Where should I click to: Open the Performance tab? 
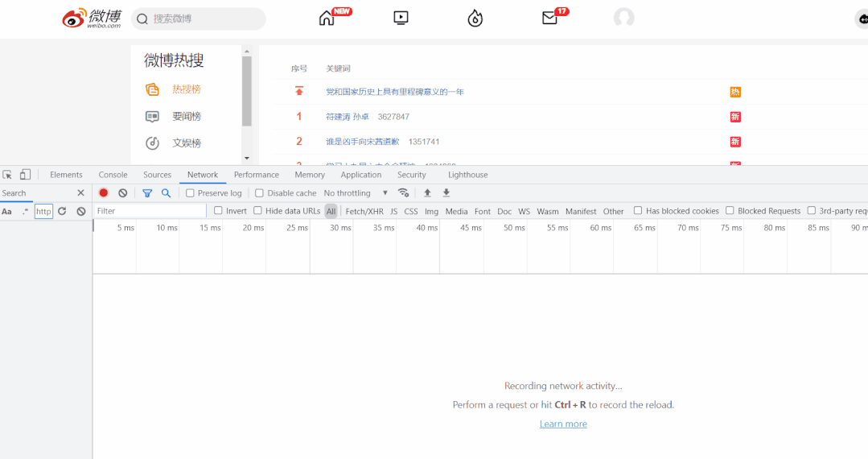tap(256, 175)
